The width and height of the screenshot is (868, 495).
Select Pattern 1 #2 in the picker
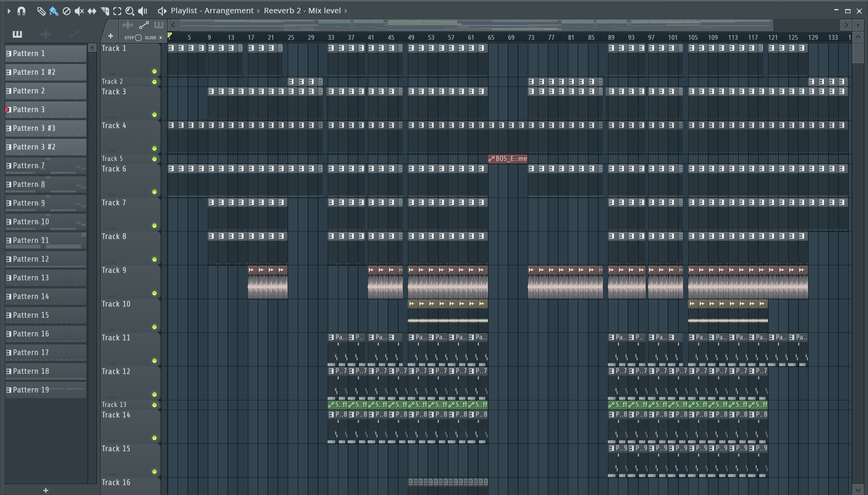click(x=46, y=72)
